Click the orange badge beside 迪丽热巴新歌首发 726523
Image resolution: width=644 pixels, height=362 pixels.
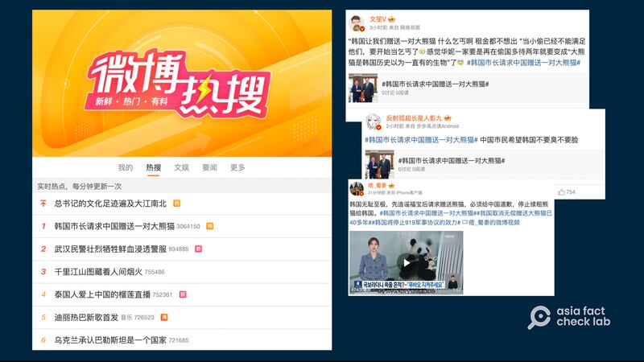pos(164,317)
